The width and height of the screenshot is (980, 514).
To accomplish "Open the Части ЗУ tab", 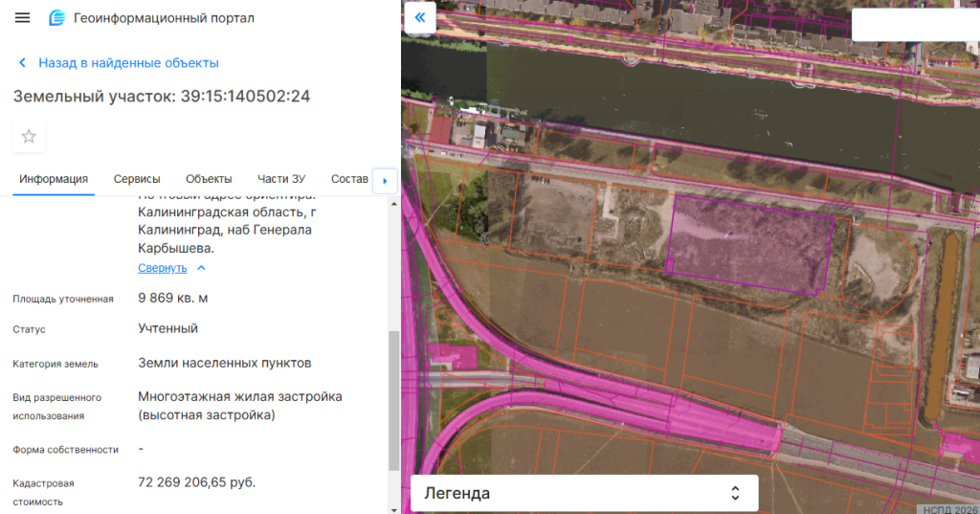I will 281,179.
